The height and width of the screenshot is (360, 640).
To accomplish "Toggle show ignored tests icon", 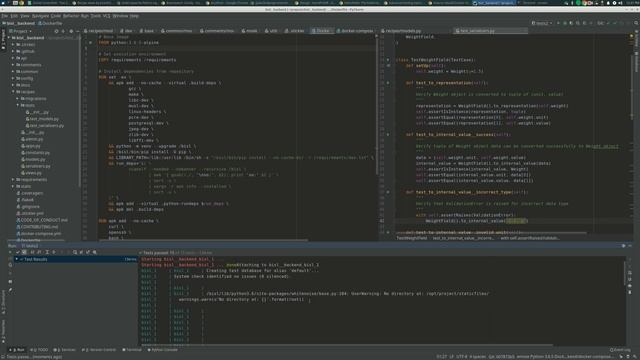I will pos(24,252).
